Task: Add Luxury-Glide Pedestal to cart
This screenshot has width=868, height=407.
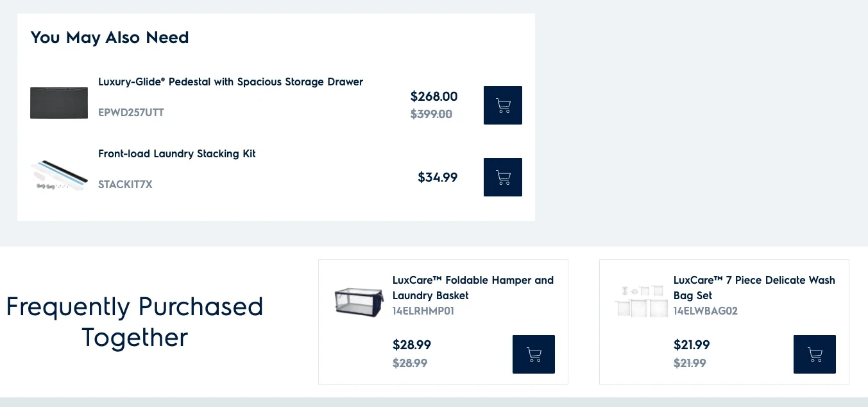Action: pyautogui.click(x=502, y=105)
